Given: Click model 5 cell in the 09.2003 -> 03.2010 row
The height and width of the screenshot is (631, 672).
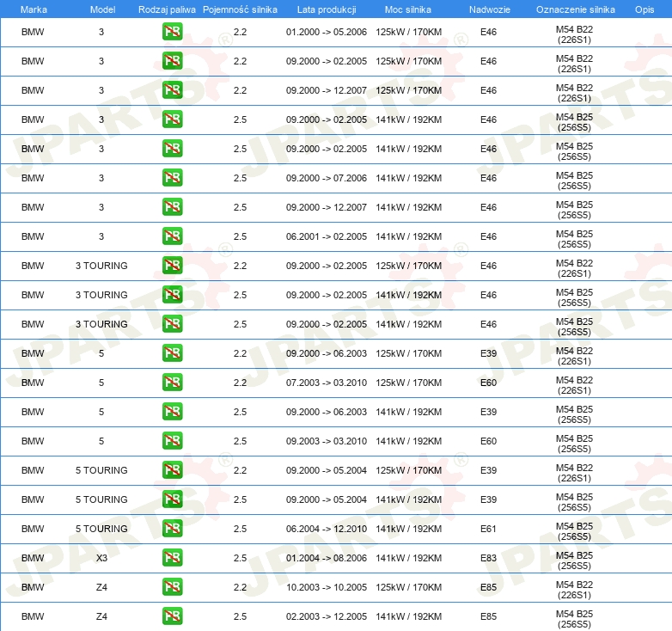Looking at the screenshot, I should tap(101, 441).
